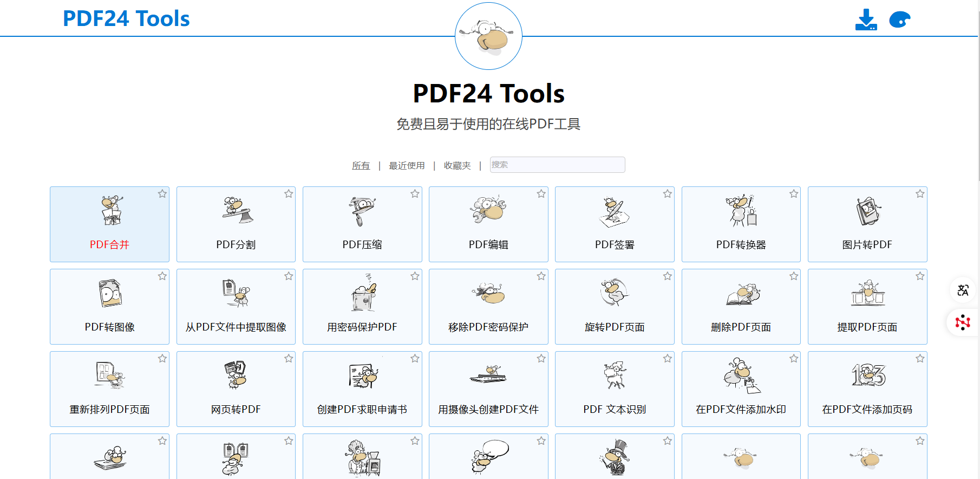
Task: Click the PDF24 Tools header logo link
Action: (126, 18)
